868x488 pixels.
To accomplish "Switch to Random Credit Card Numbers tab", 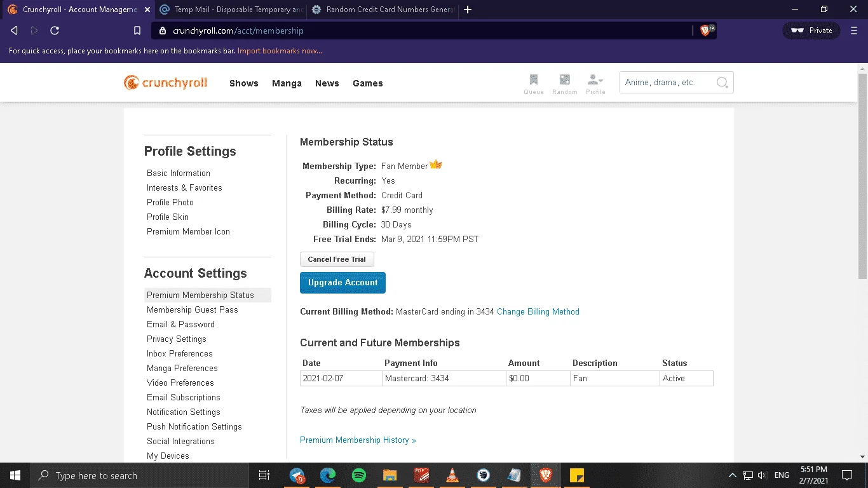I will (x=383, y=10).
